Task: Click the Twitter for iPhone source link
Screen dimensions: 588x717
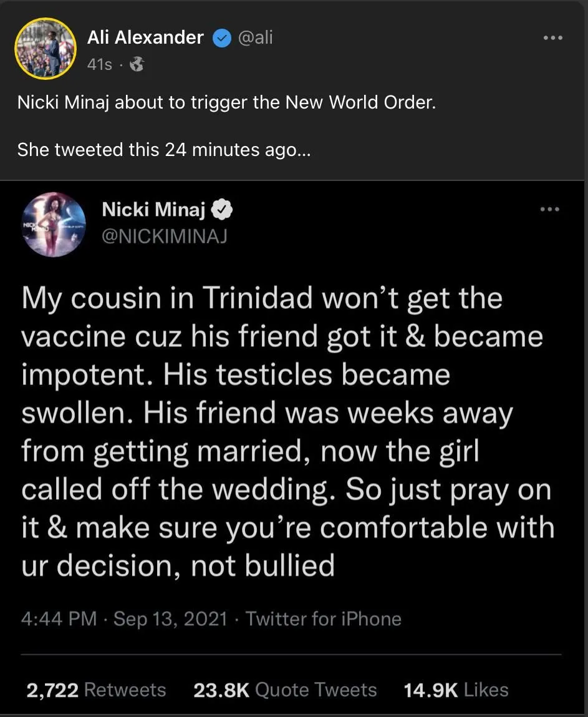Action: pyautogui.click(x=323, y=618)
